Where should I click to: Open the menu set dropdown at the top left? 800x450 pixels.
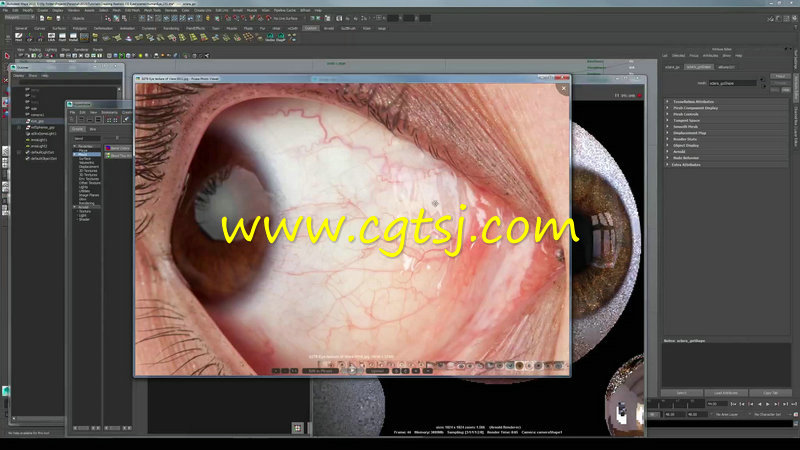[x=19, y=17]
